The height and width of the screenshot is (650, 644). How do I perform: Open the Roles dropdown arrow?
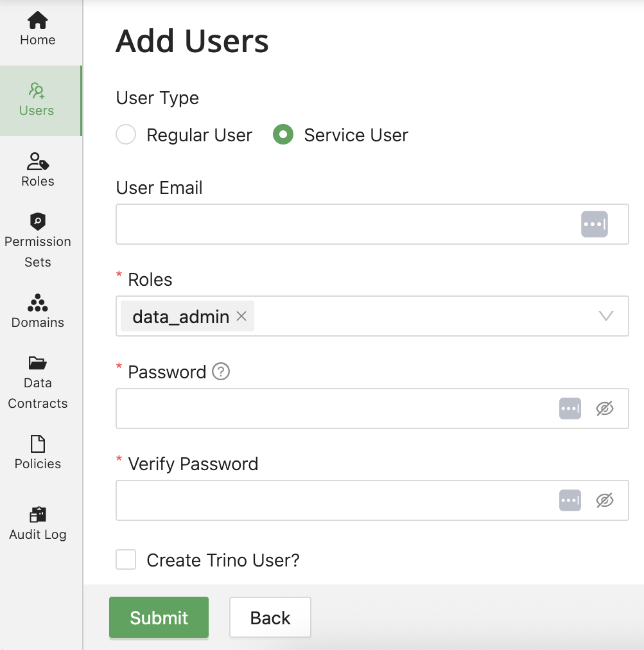[605, 316]
